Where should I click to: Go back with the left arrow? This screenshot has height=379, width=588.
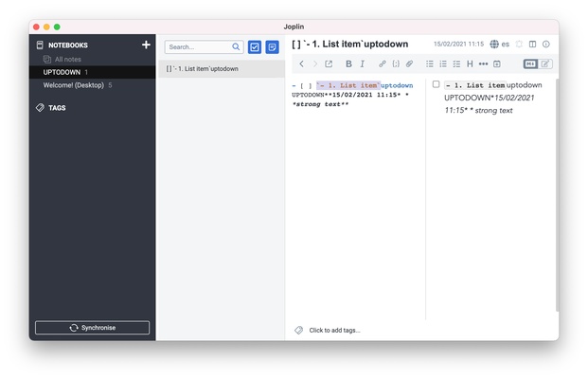click(x=301, y=63)
